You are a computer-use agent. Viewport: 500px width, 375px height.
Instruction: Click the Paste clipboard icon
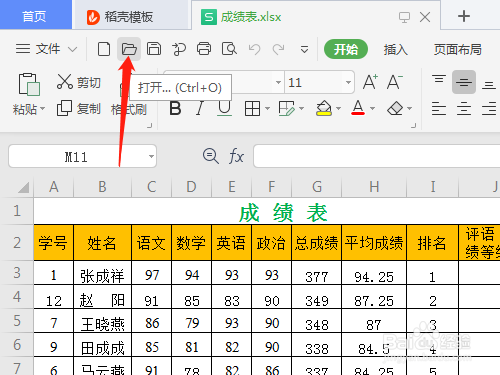[x=29, y=84]
